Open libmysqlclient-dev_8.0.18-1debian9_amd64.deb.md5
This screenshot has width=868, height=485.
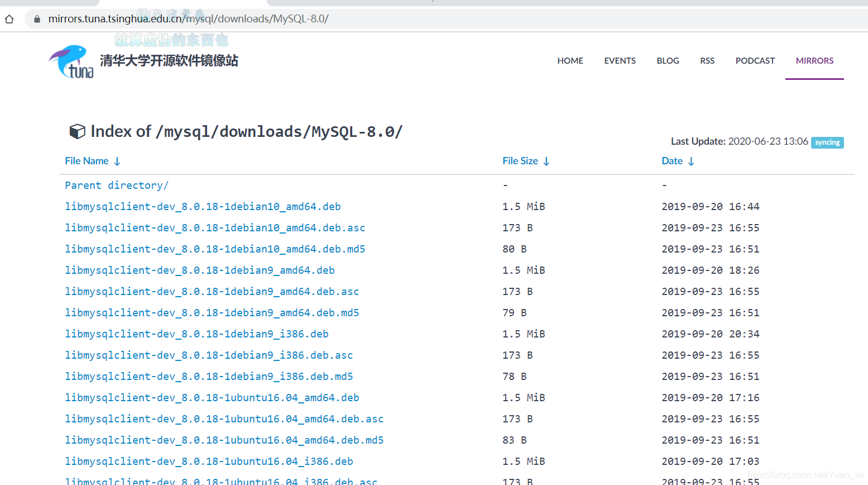(x=212, y=313)
